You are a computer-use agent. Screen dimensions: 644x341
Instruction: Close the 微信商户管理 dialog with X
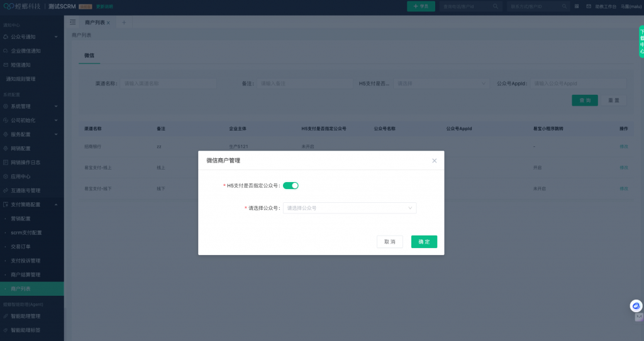[x=434, y=161]
